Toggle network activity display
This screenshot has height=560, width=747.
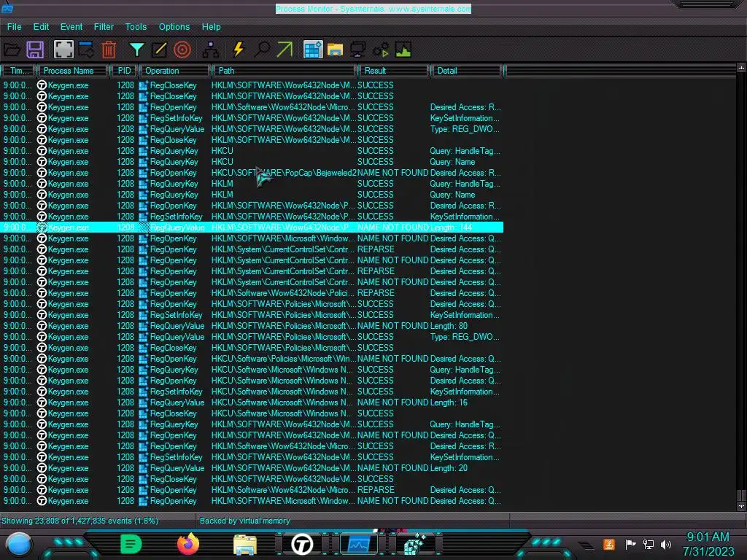(x=357, y=50)
